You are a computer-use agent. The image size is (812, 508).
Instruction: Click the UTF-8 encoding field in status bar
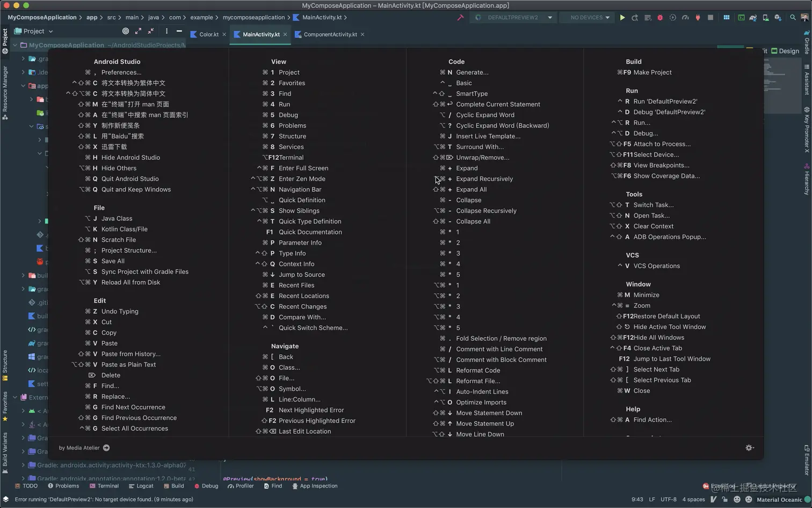(x=668, y=499)
